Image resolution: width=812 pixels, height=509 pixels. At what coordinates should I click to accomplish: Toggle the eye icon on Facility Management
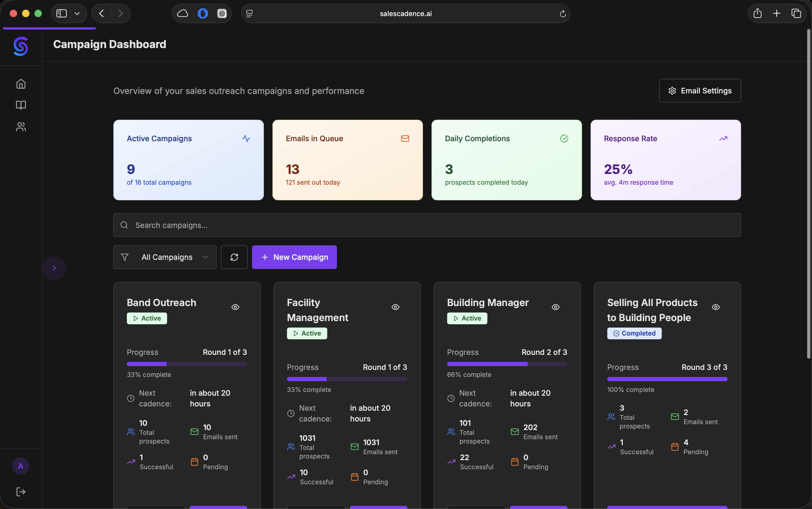click(x=395, y=307)
